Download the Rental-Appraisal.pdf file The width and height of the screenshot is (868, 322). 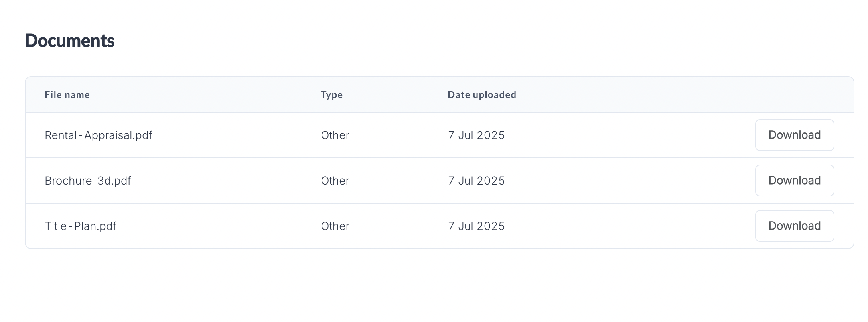click(x=794, y=135)
